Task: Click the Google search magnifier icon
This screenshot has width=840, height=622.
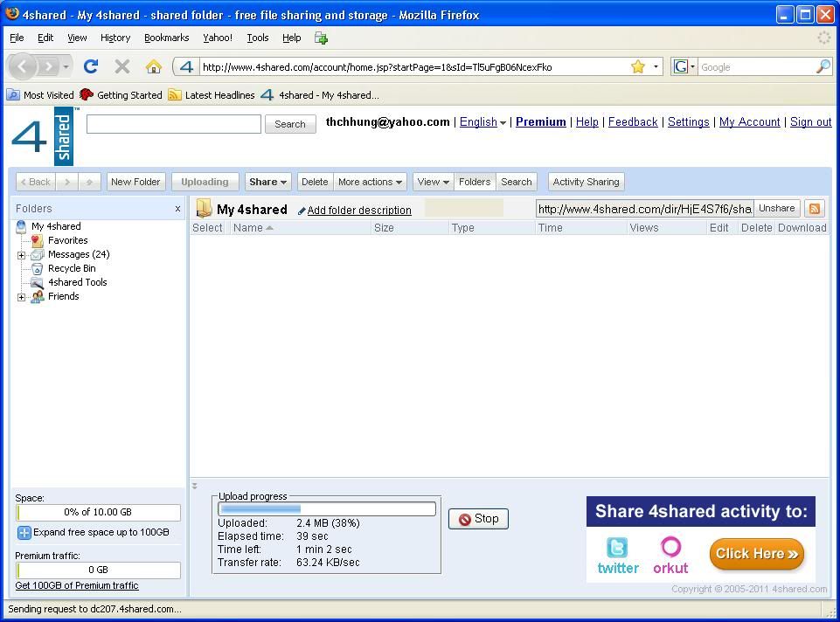Action: click(x=823, y=66)
